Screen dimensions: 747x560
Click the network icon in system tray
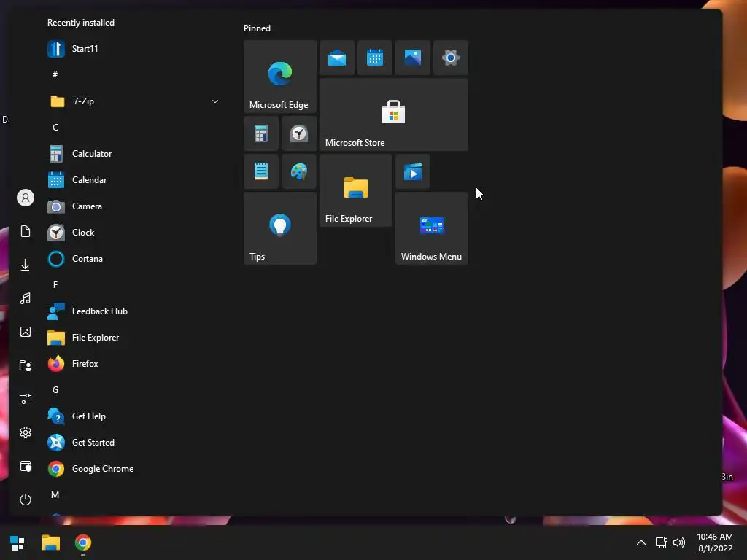[x=661, y=542]
